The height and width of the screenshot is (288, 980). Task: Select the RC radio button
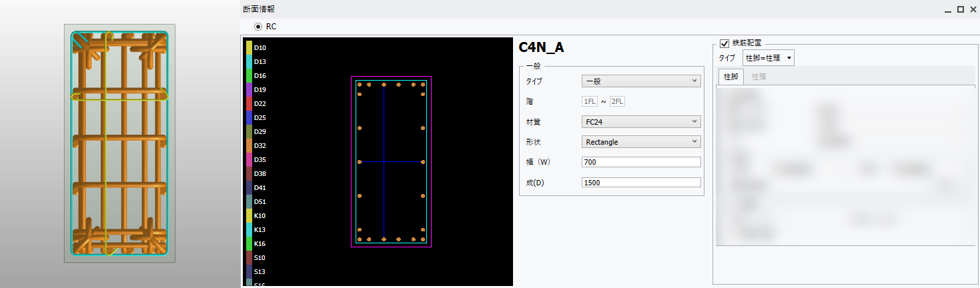258,27
